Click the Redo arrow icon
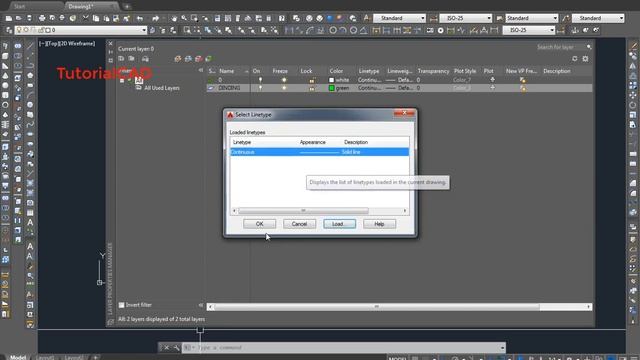 [x=156, y=18]
